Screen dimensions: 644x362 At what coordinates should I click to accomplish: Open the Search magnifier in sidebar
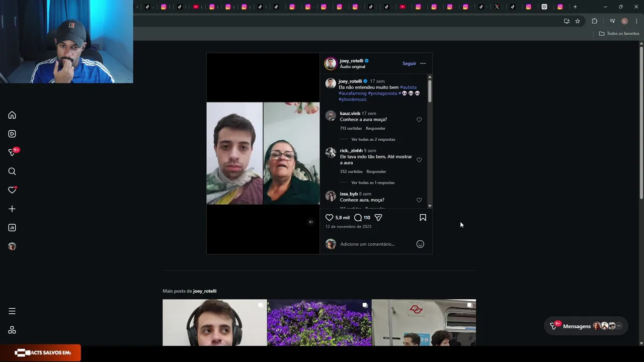click(x=12, y=171)
